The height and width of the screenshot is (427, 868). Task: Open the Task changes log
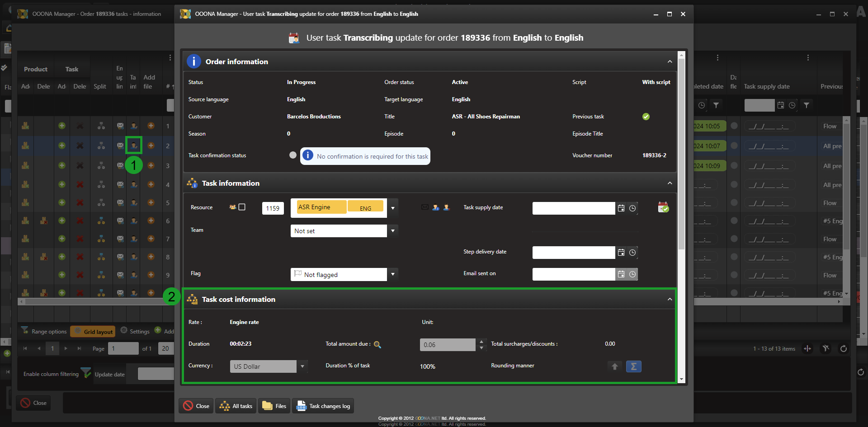[x=324, y=406]
